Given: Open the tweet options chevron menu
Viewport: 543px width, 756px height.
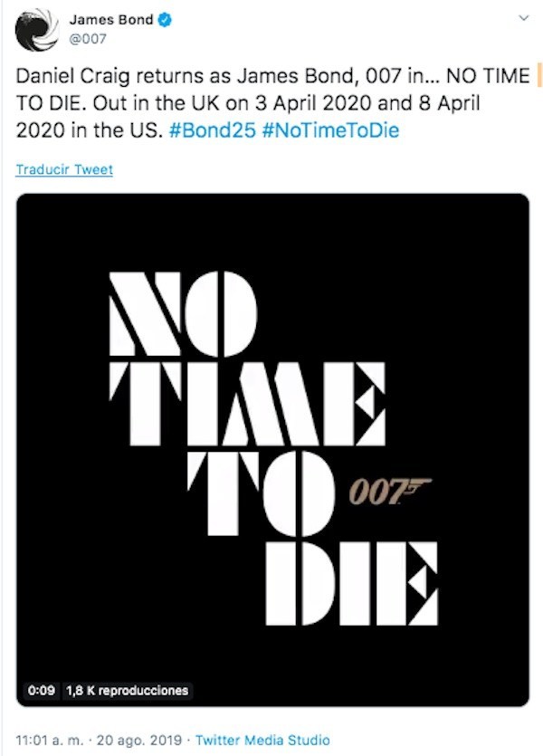Looking at the screenshot, I should pos(523,20).
